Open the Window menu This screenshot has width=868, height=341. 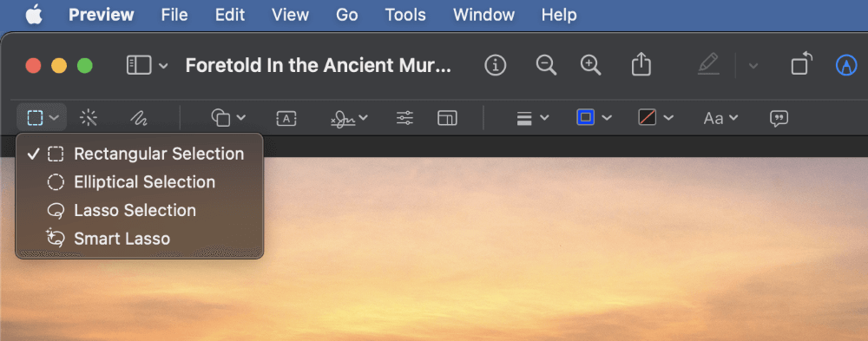[483, 15]
